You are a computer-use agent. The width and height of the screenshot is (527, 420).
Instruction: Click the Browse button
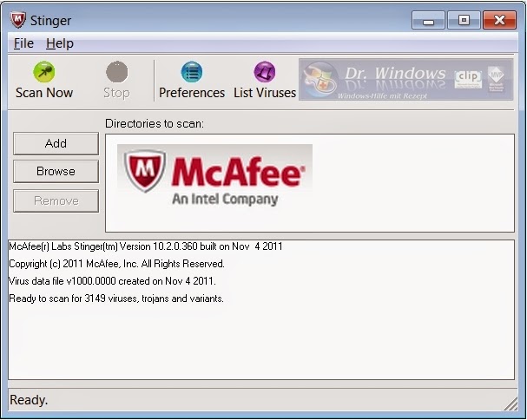coord(56,171)
